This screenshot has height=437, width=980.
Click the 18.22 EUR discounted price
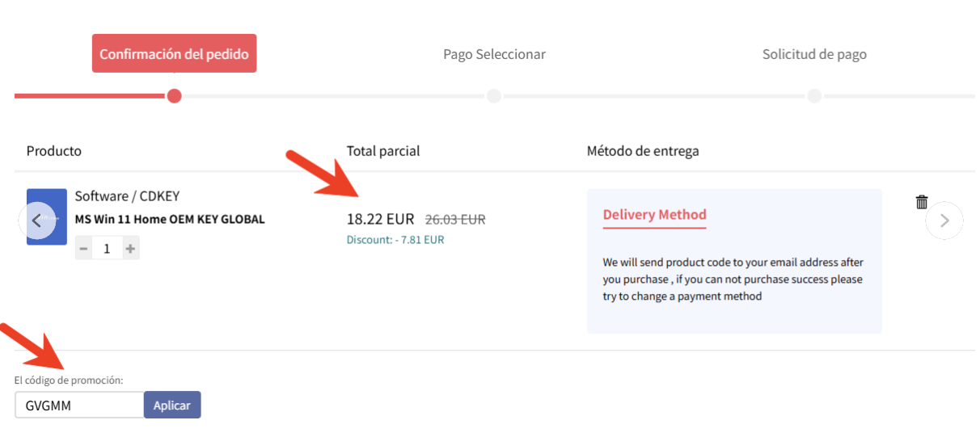(380, 219)
